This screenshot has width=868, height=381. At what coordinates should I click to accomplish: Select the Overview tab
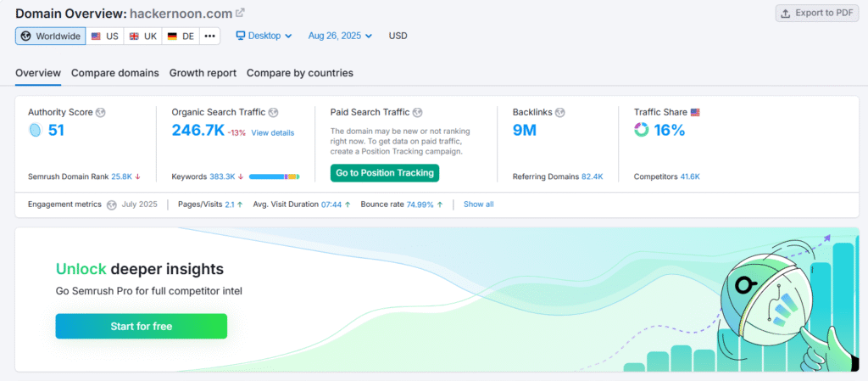[38, 73]
